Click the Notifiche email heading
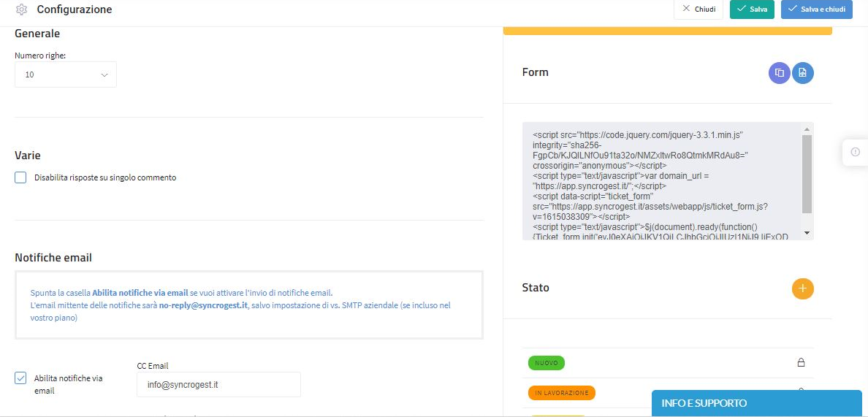868x417 pixels. [x=53, y=258]
